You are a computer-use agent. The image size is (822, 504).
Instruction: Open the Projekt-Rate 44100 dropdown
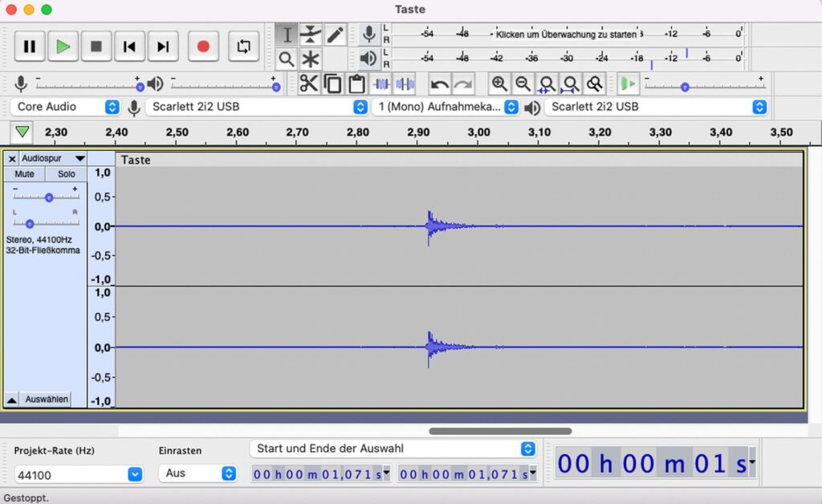[78, 474]
